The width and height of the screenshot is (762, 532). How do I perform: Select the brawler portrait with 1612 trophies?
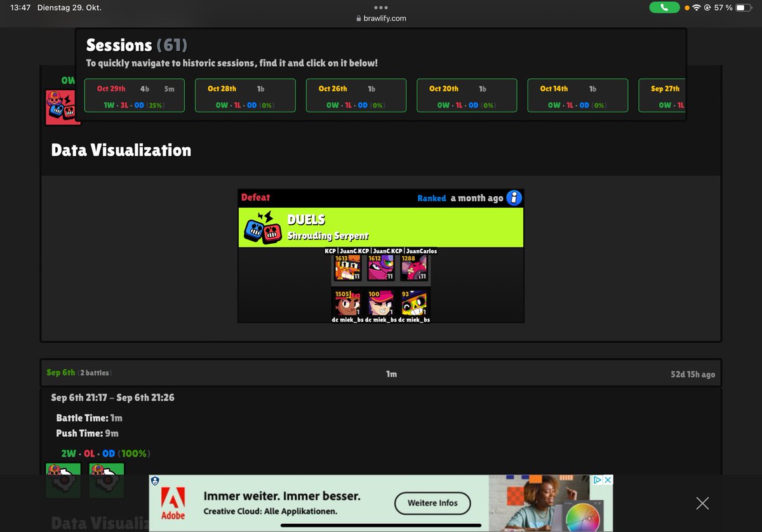[x=381, y=268]
